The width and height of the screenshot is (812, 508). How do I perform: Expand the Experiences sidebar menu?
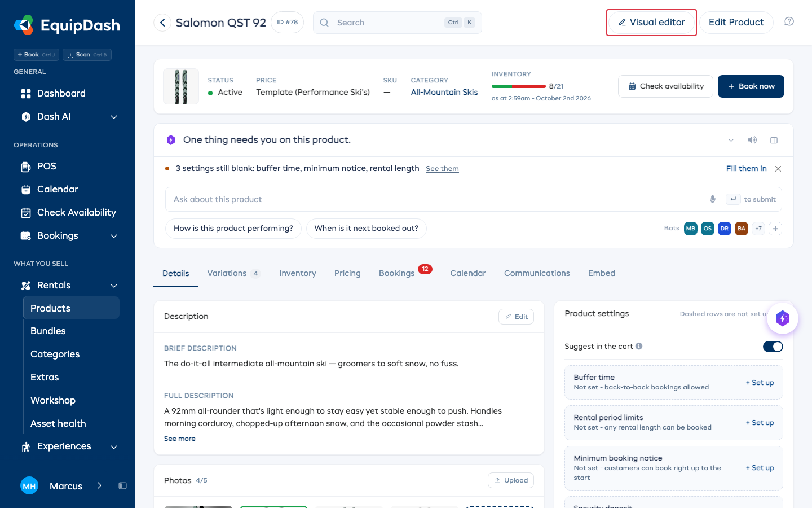114,446
